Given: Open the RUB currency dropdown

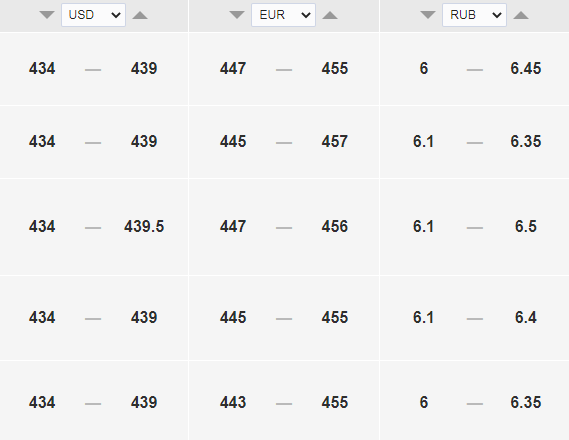Looking at the screenshot, I should pos(474,15).
